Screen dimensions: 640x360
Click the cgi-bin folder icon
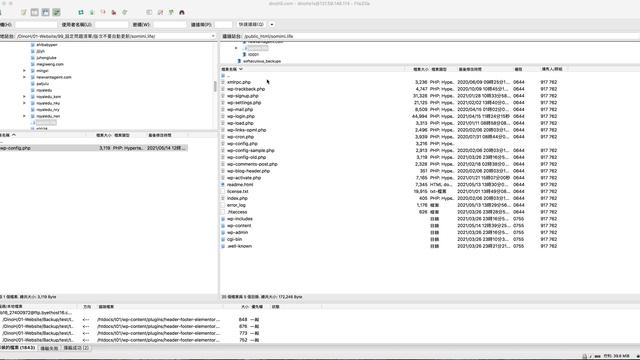point(223,240)
